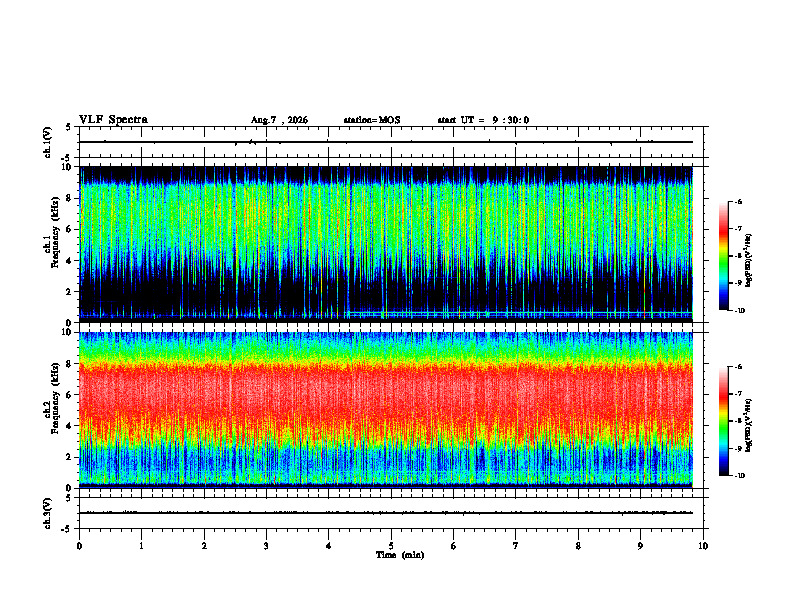The image size is (792, 612).
Task: Click the "-6" label on ch.1 color scale
Action: (x=738, y=201)
